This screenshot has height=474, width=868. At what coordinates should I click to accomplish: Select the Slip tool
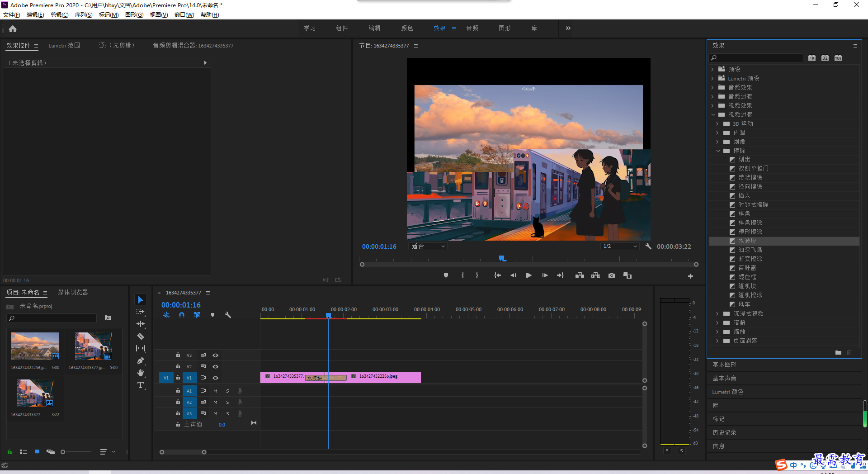coord(141,348)
